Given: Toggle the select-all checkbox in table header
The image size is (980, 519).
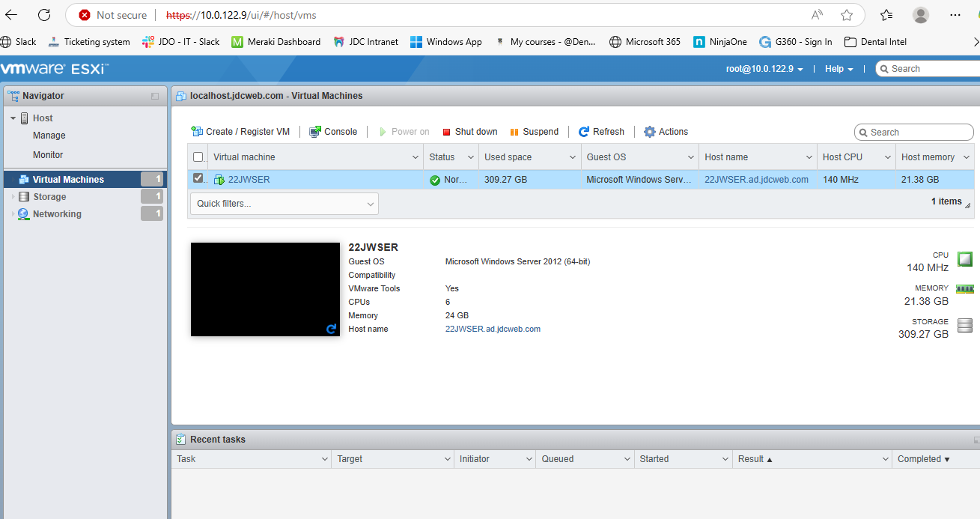Looking at the screenshot, I should coord(198,157).
